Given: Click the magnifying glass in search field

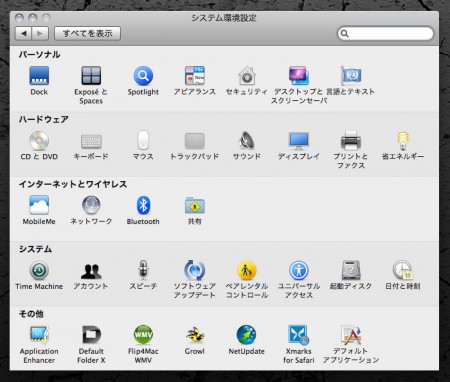Looking at the screenshot, I should (x=345, y=33).
